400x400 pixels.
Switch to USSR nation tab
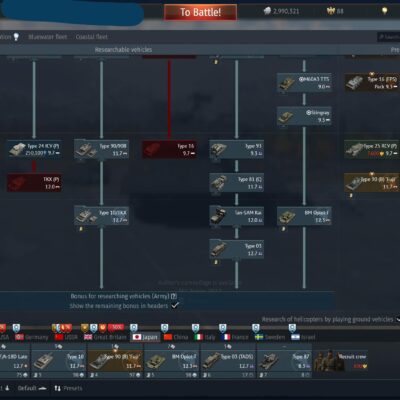coord(66,337)
